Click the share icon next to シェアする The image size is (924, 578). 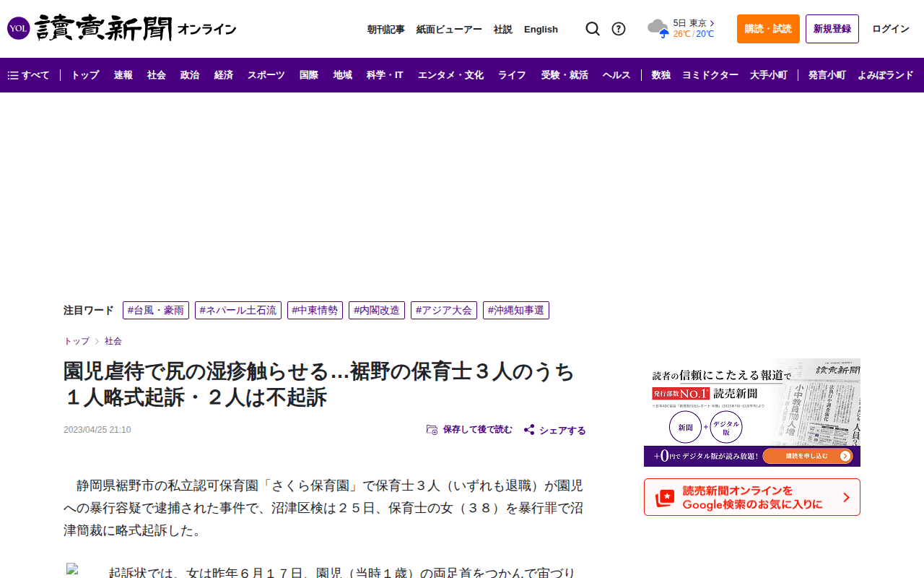529,430
